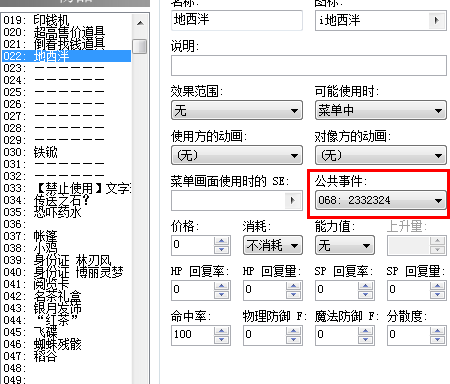This screenshot has width=450, height=384.
Task: Select item 044: "红茶"
Action: point(67,320)
